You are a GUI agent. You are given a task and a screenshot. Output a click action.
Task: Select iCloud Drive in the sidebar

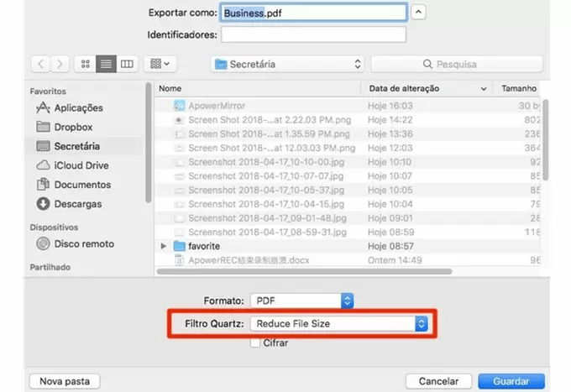[x=81, y=165]
